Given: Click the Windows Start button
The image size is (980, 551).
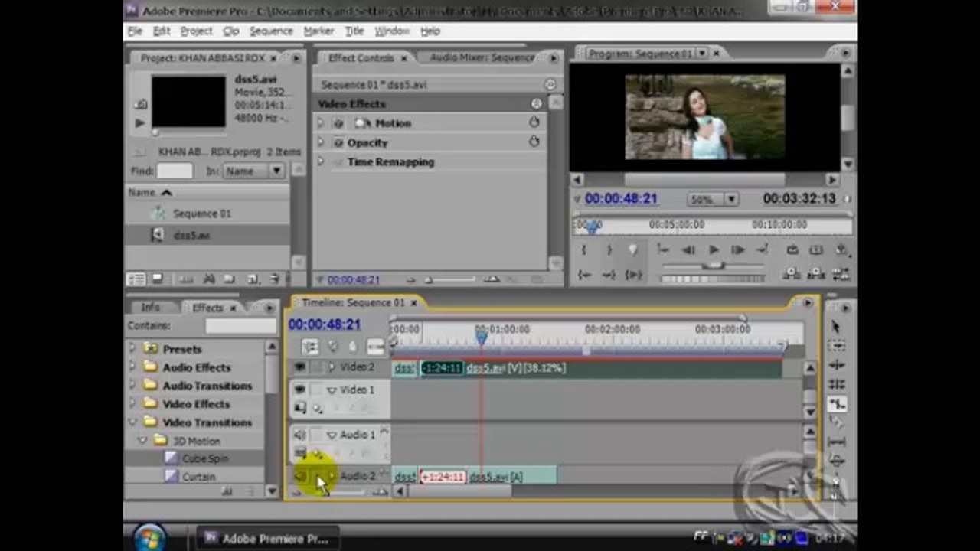Looking at the screenshot, I should pos(149,538).
